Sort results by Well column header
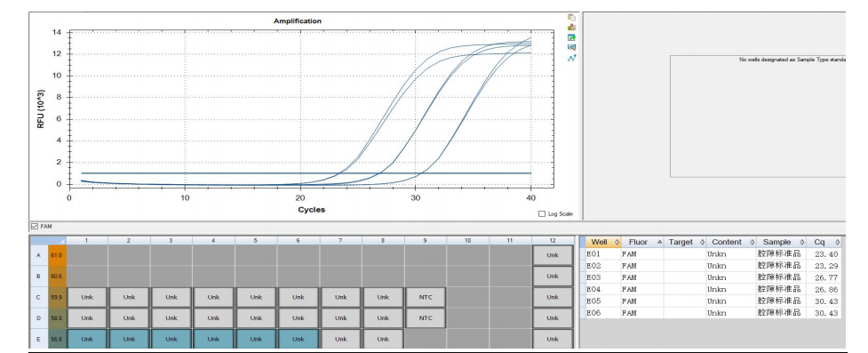 tap(603, 242)
